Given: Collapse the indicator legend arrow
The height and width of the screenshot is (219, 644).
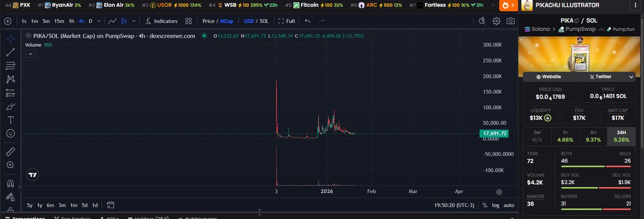Looking at the screenshot, I should [x=31, y=54].
